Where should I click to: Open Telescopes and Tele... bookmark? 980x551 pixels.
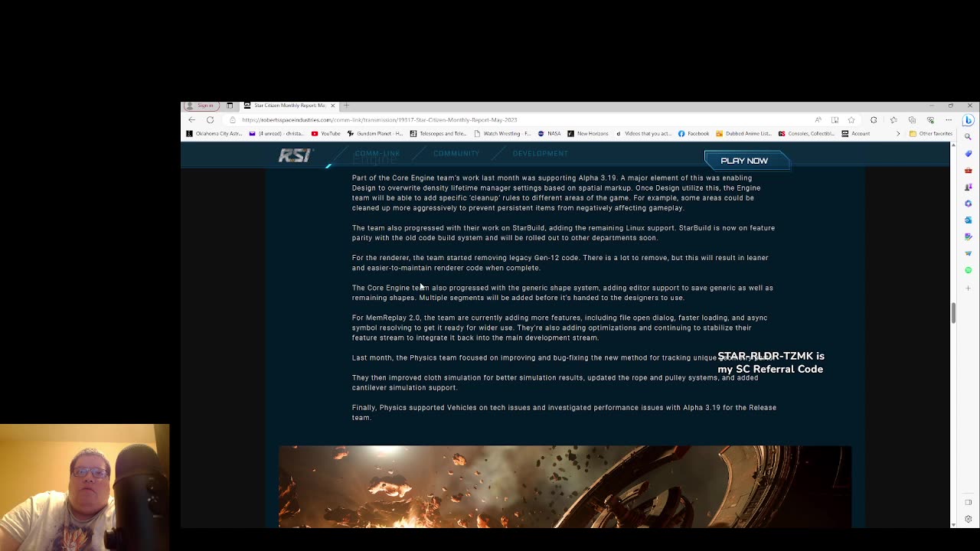coord(438,133)
